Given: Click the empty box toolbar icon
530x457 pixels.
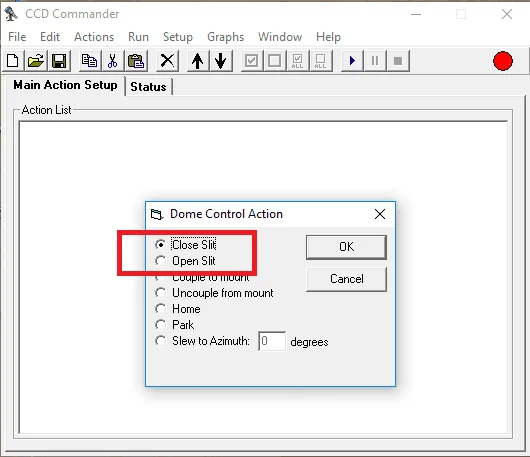Looking at the screenshot, I should pyautogui.click(x=274, y=61).
